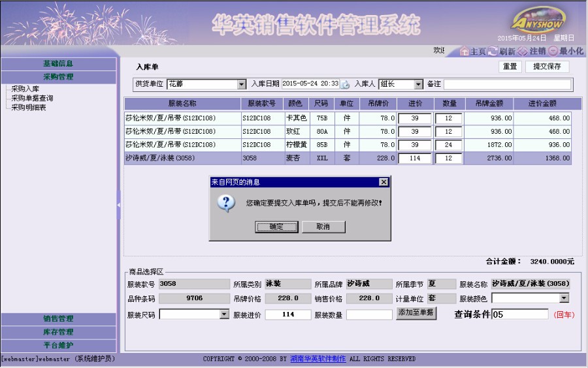Click the empty 服装数量 input
588x368 pixels.
pos(369,314)
